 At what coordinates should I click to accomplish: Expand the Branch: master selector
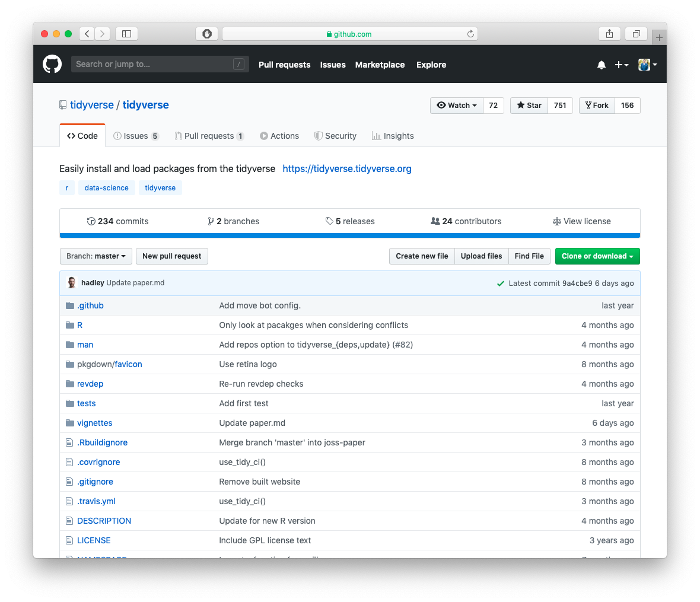[x=96, y=256]
